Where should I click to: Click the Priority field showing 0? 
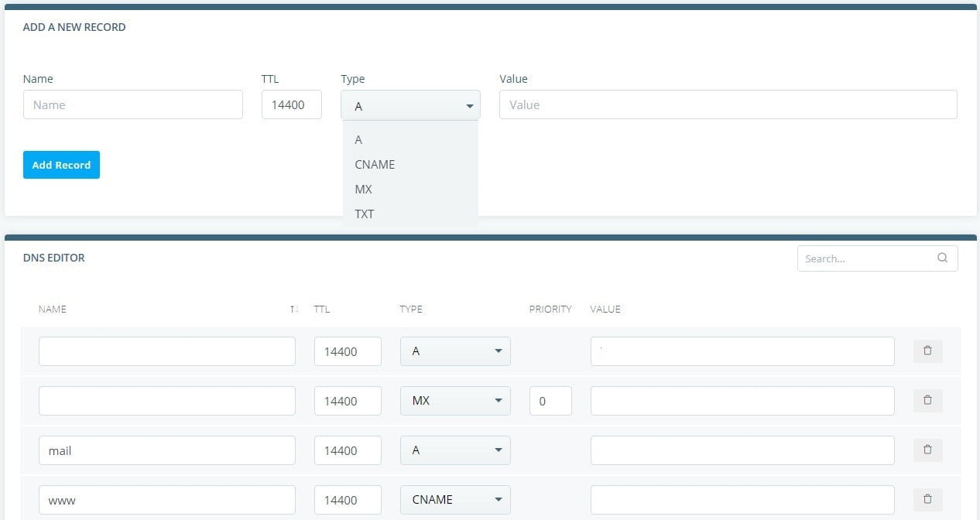pyautogui.click(x=550, y=400)
